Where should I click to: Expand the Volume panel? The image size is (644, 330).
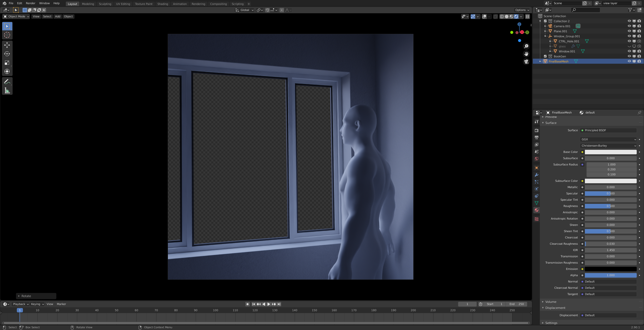(x=551, y=302)
